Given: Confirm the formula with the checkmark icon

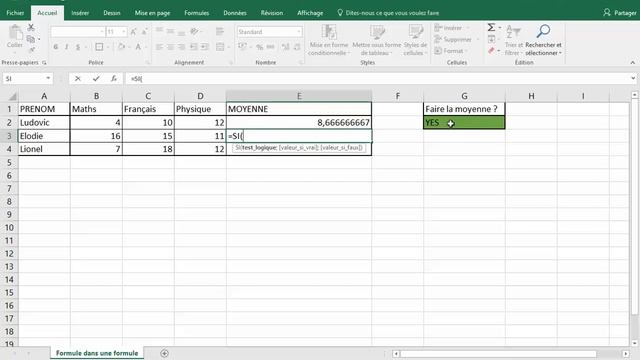Looking at the screenshot, I should click(x=96, y=79).
